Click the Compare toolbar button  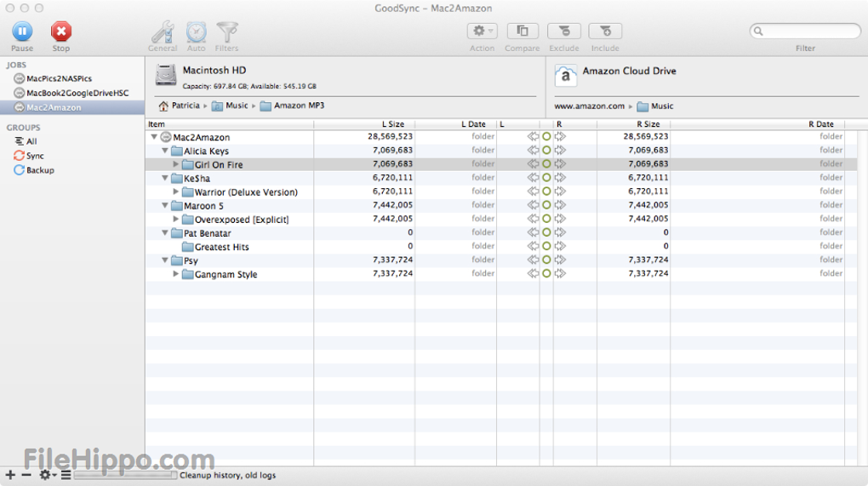(522, 31)
